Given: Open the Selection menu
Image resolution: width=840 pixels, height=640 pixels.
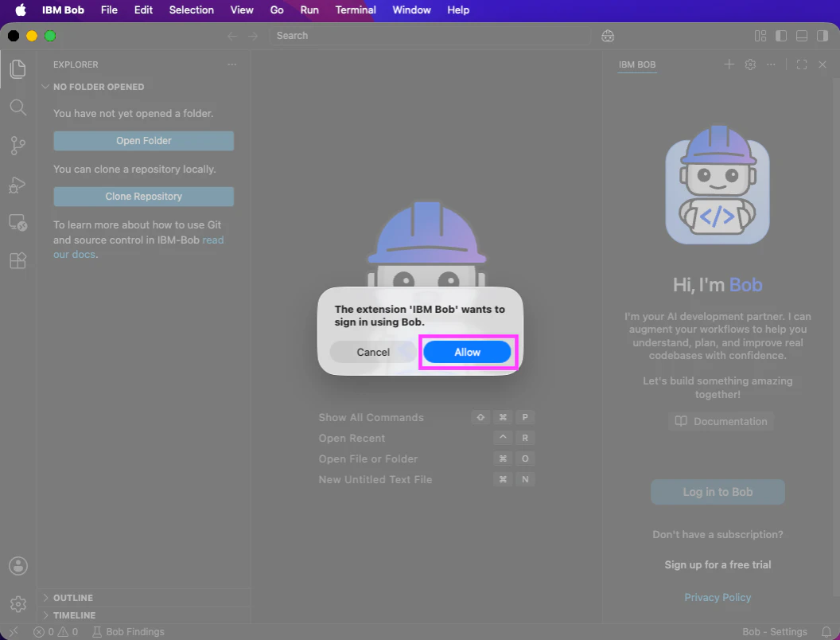Looking at the screenshot, I should tap(191, 10).
